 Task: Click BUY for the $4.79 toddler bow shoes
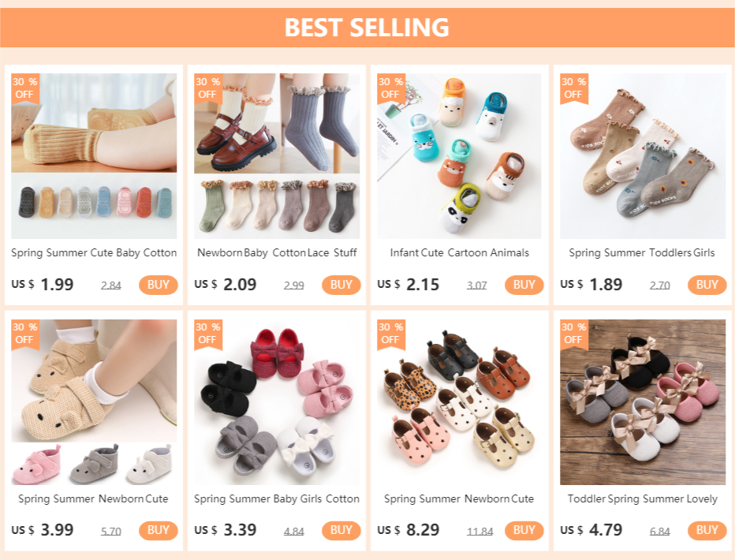click(x=707, y=530)
